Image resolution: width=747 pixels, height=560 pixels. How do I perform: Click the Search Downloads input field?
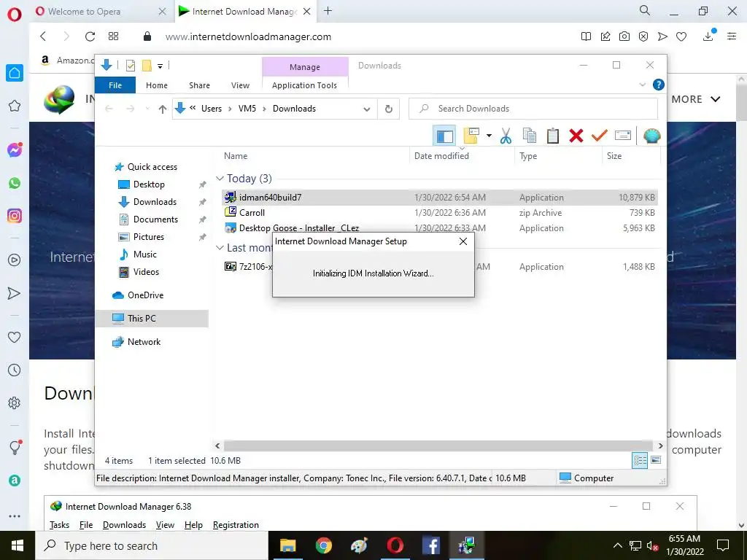point(533,109)
